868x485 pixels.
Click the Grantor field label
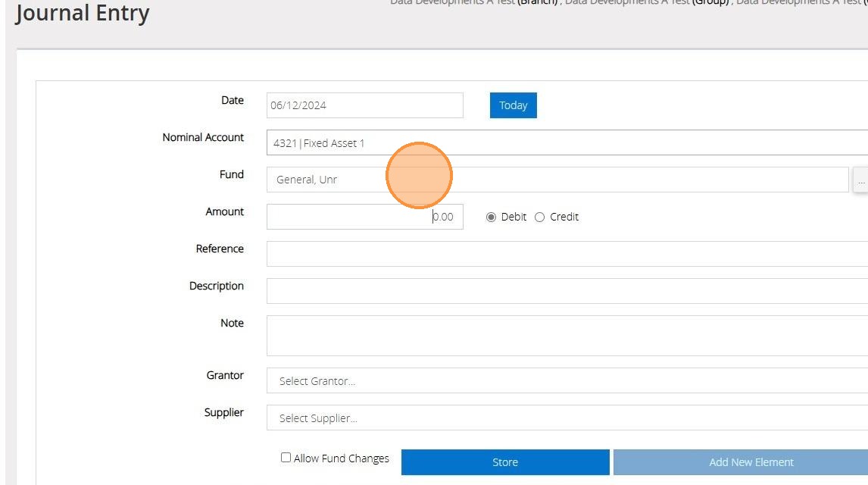click(x=225, y=375)
